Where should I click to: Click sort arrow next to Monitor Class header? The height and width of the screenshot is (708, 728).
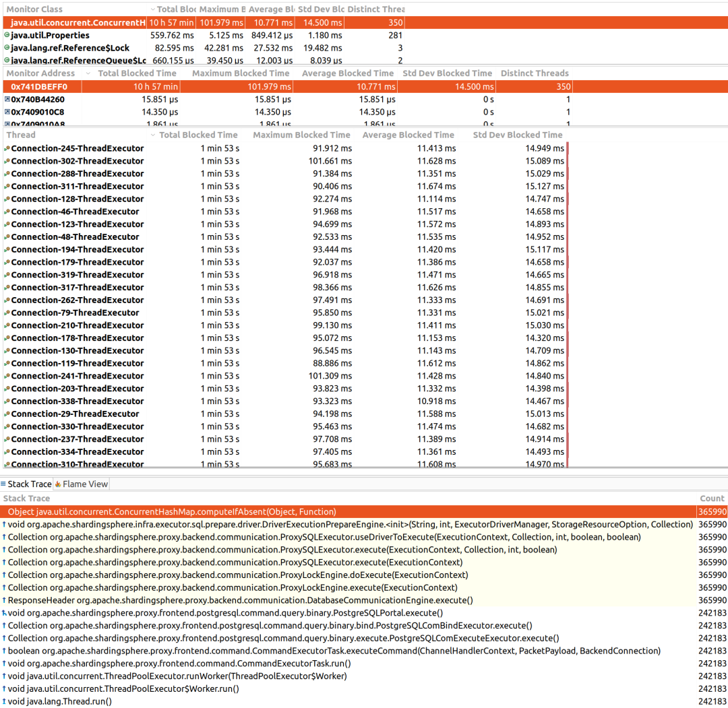153,9
